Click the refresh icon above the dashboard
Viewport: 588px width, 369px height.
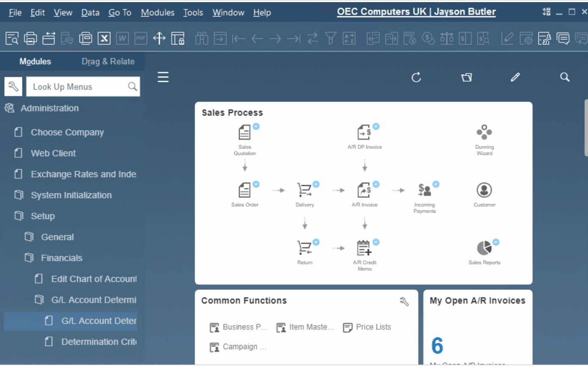coord(416,77)
